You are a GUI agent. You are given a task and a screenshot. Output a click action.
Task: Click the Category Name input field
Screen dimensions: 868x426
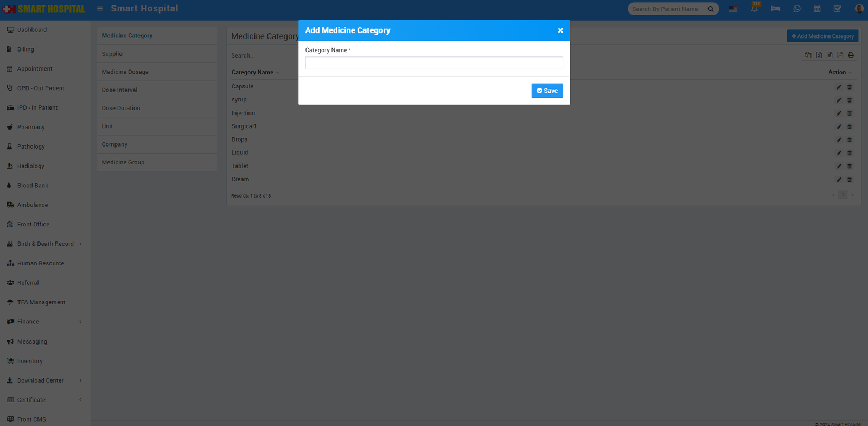tap(434, 63)
